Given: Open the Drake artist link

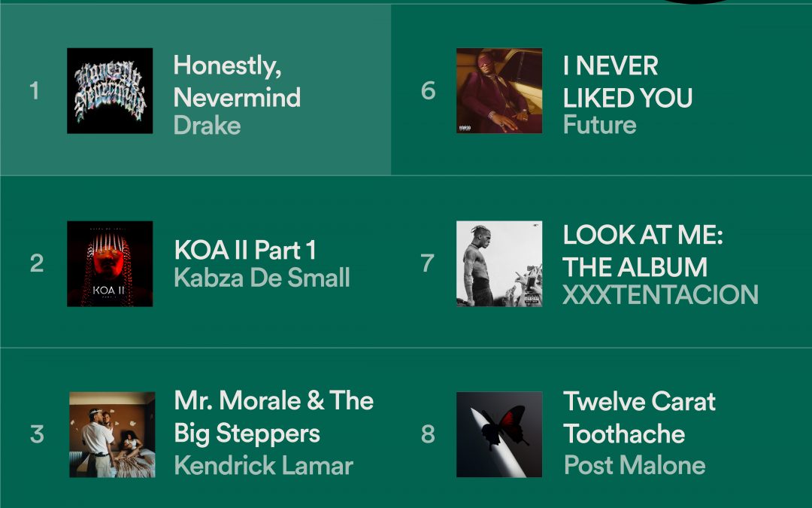Looking at the screenshot, I should (x=208, y=126).
